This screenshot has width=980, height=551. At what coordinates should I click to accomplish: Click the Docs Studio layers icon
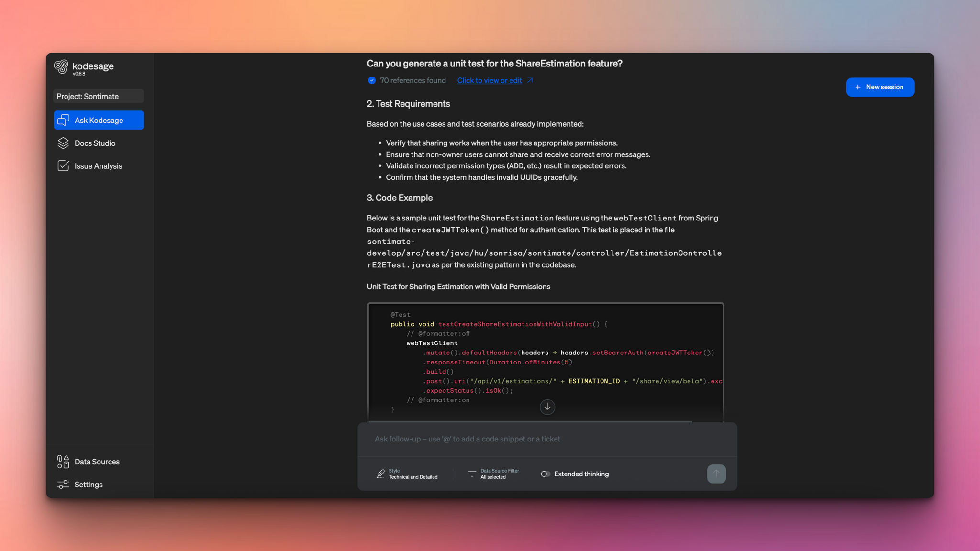pyautogui.click(x=63, y=143)
